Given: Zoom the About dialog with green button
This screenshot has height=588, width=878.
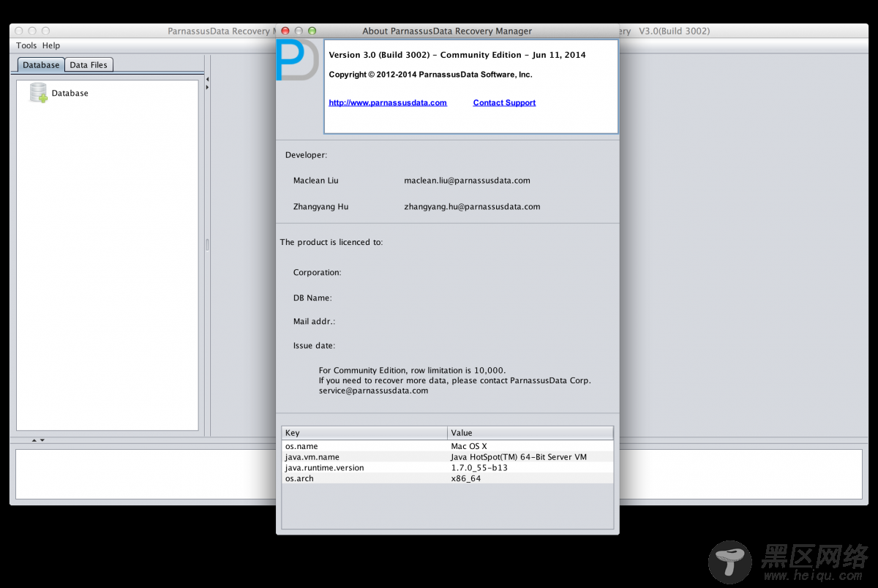Looking at the screenshot, I should [312, 31].
